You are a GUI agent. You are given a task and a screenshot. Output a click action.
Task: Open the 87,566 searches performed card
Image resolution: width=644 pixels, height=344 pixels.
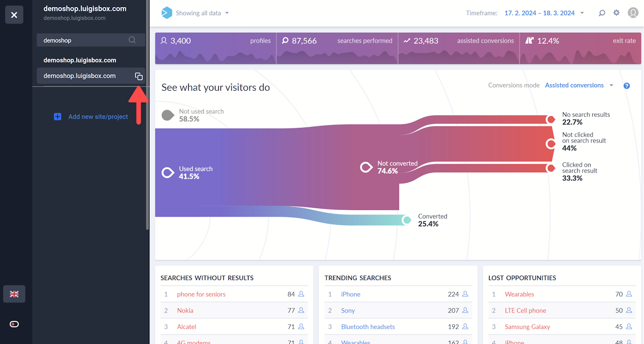tap(337, 48)
